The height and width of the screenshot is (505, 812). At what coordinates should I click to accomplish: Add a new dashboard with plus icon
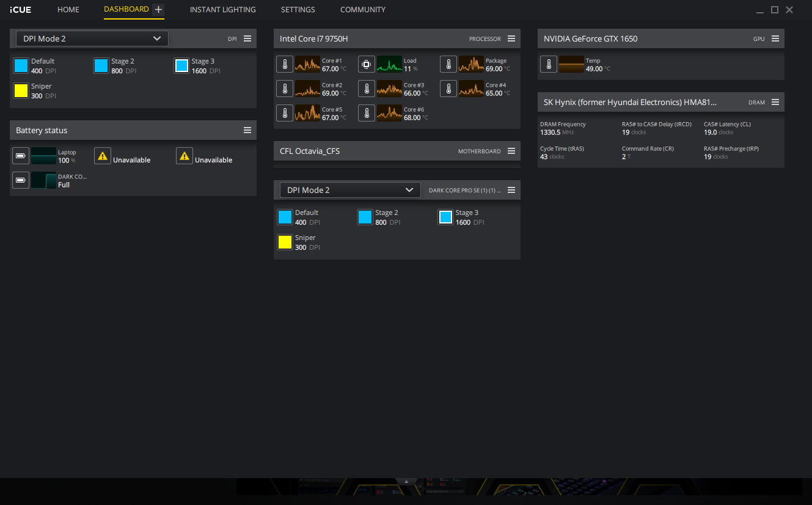[158, 9]
